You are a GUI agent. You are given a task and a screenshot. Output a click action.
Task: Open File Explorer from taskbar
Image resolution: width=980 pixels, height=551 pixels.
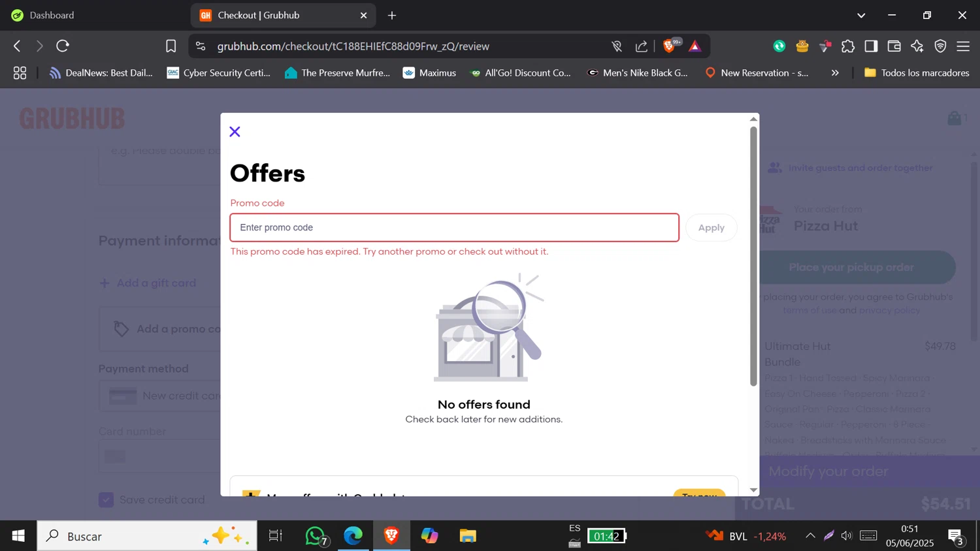point(468,536)
